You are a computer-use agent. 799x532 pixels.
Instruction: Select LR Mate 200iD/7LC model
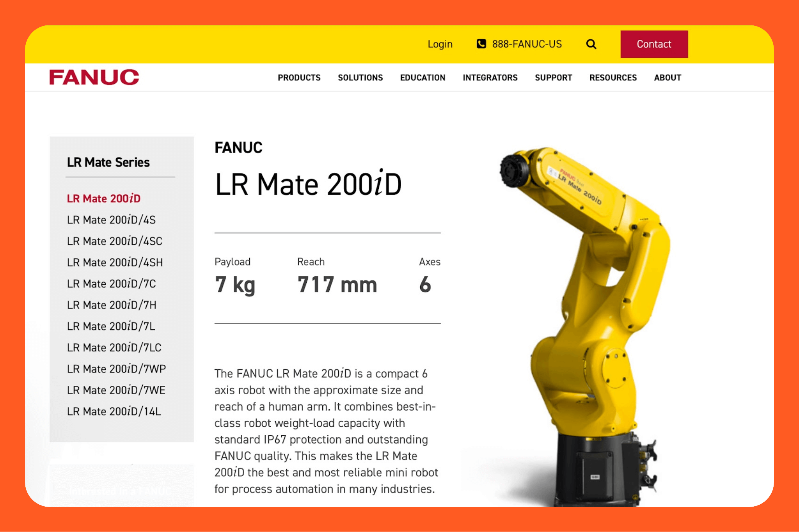(x=114, y=348)
